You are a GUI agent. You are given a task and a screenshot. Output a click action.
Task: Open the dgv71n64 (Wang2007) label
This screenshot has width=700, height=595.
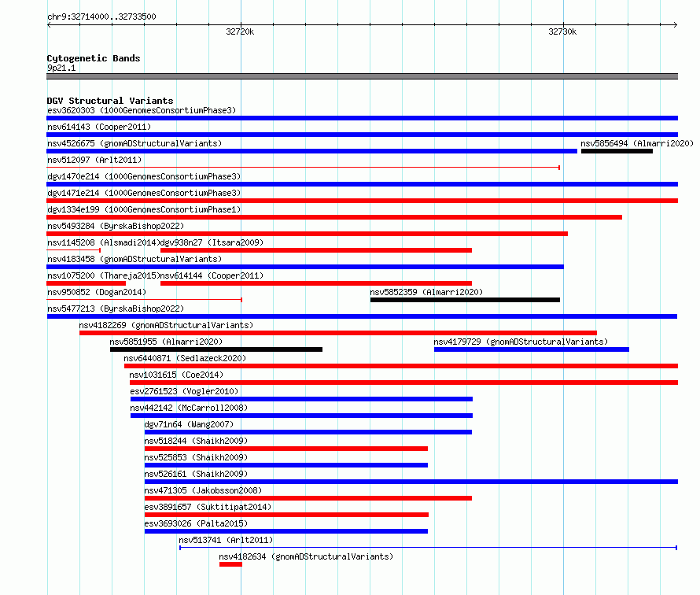click(x=189, y=424)
